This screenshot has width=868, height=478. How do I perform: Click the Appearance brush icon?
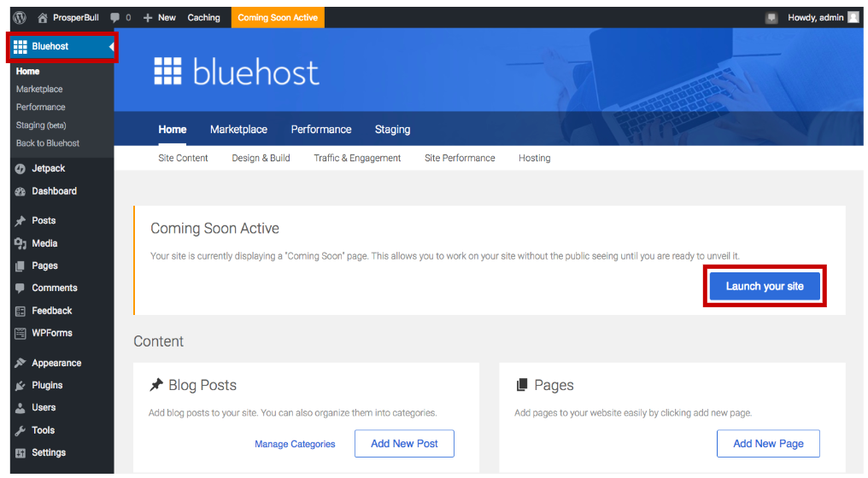pyautogui.click(x=21, y=363)
